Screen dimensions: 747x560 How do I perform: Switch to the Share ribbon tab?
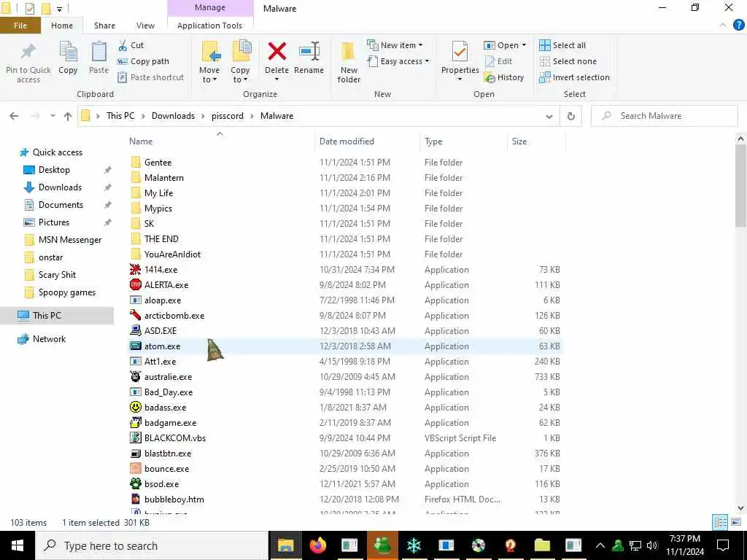click(104, 26)
